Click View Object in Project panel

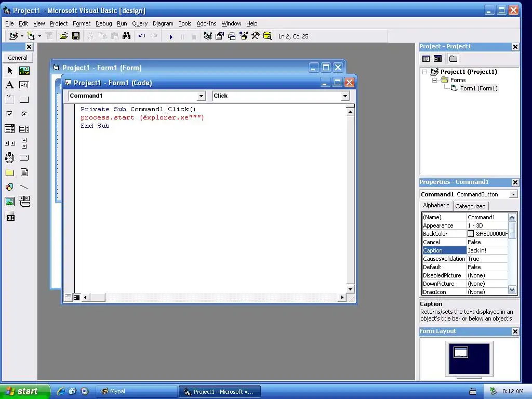[x=437, y=59]
